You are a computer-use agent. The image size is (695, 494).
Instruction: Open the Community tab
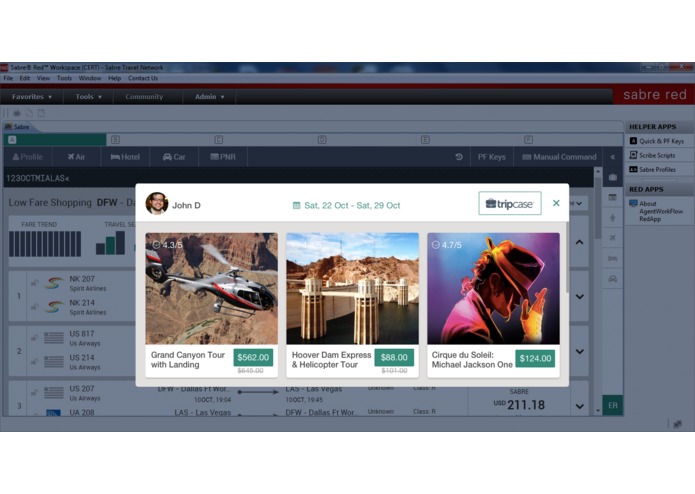point(144,97)
